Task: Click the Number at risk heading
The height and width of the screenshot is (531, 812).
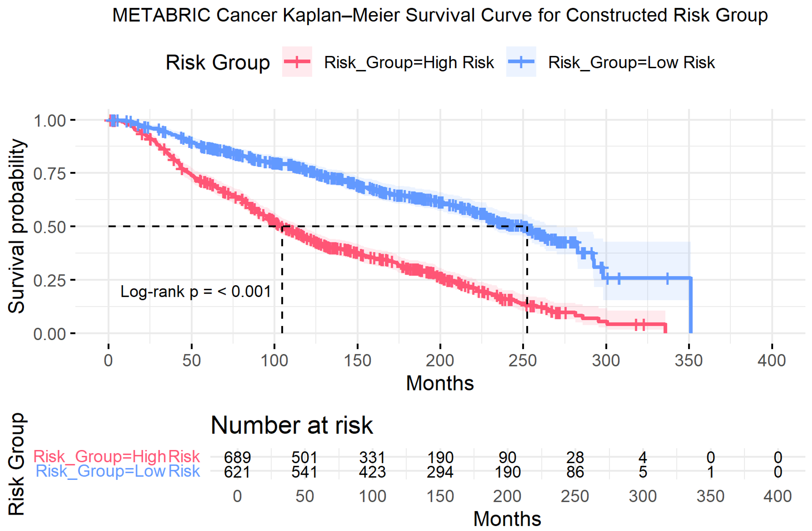Action: (x=292, y=425)
